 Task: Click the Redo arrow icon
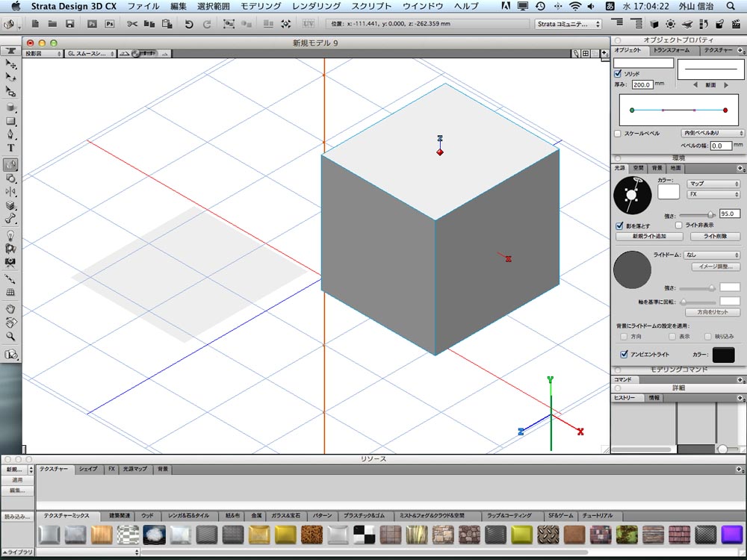coord(207,24)
